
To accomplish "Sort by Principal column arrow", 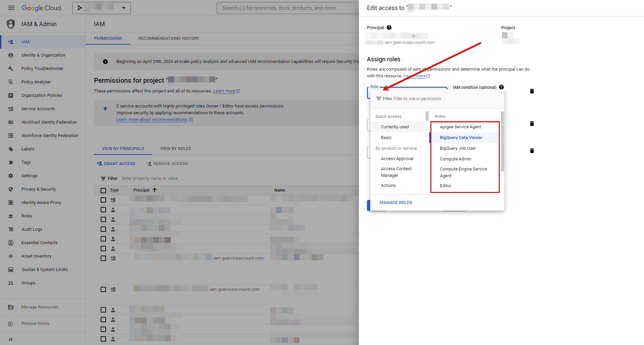I will click(155, 190).
